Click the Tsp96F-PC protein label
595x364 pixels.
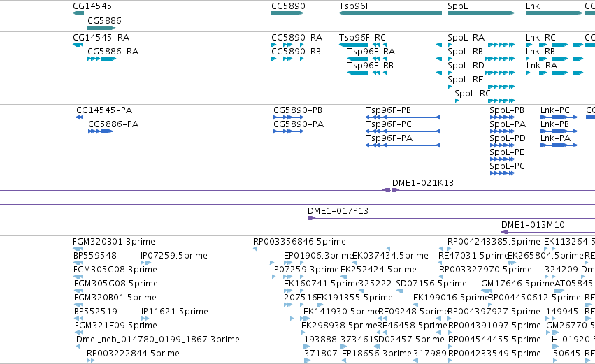pyautogui.click(x=389, y=124)
